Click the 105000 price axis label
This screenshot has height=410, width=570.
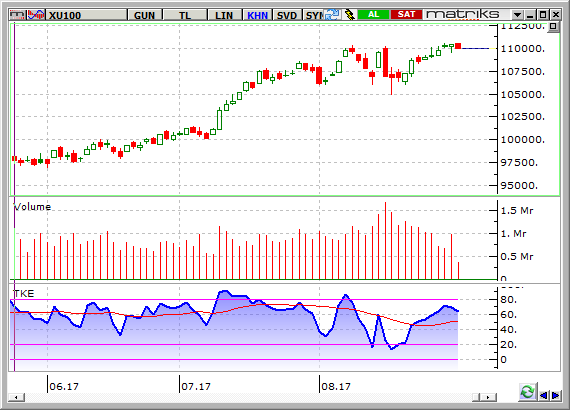tap(522, 95)
